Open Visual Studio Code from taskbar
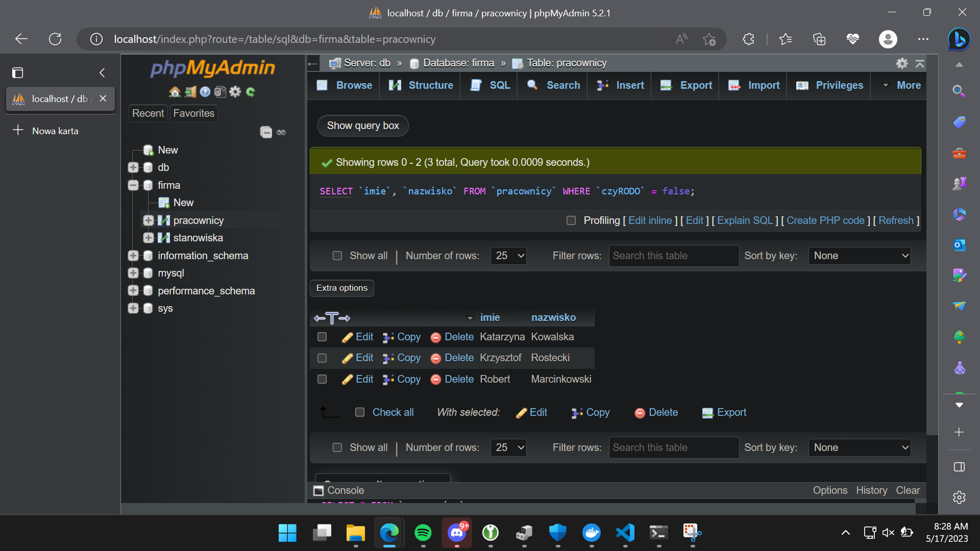The height and width of the screenshot is (551, 980). [625, 533]
